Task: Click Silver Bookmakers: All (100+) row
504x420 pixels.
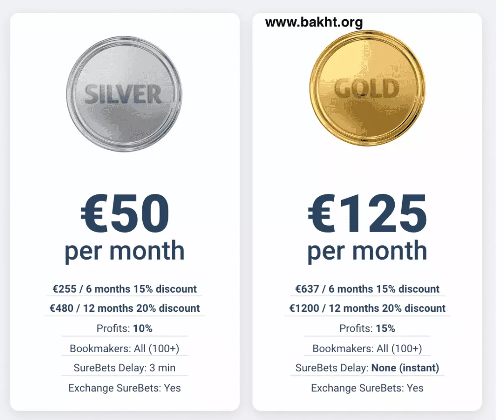Action: (125, 349)
